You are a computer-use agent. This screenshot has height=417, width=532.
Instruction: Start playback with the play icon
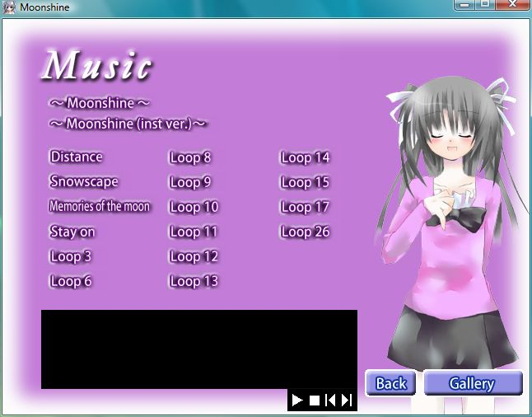coord(296,401)
